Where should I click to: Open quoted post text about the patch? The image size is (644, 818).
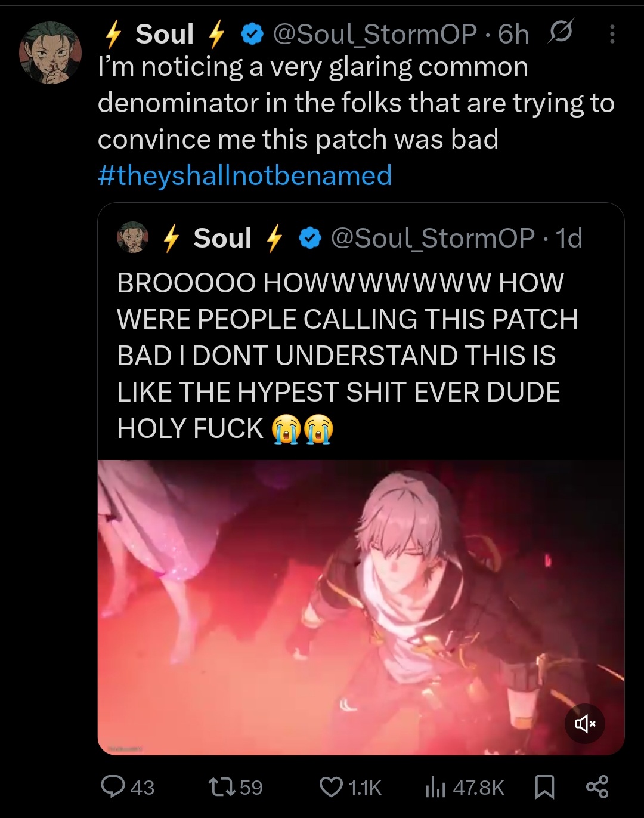[347, 356]
